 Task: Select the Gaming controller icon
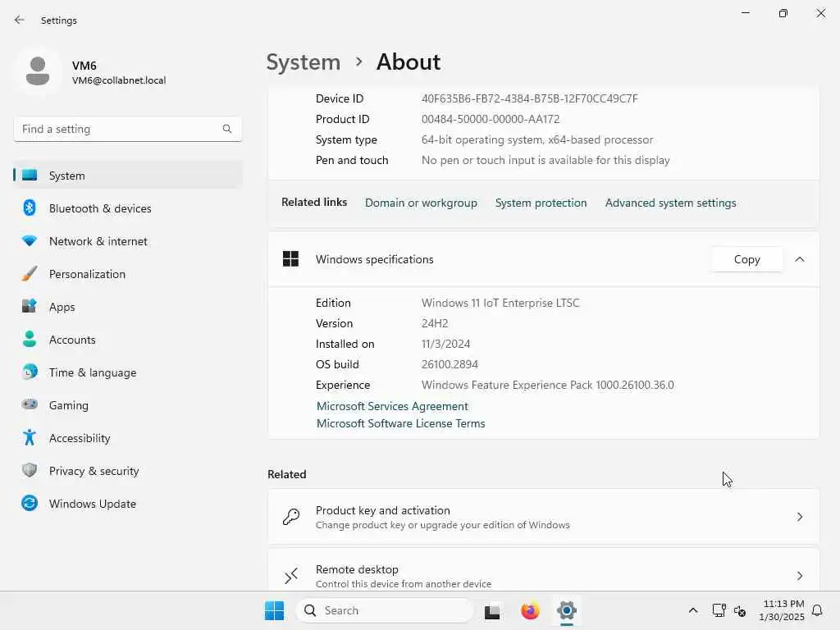coord(30,404)
